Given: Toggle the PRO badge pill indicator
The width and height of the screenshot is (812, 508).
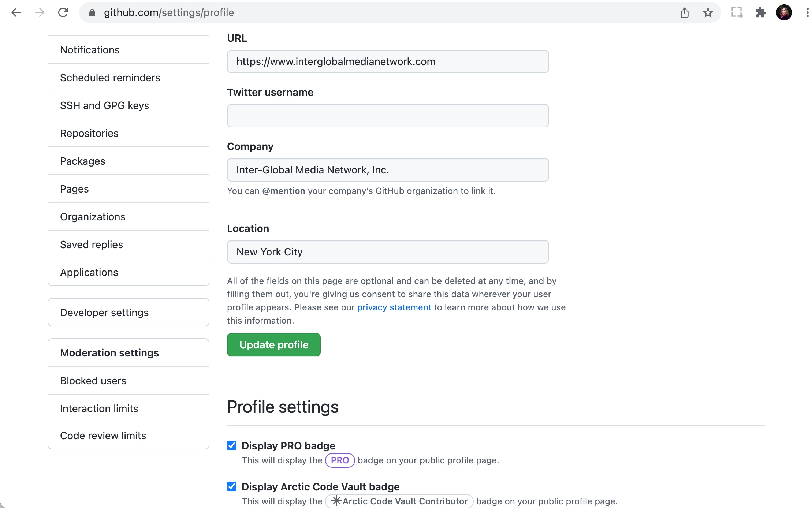Looking at the screenshot, I should tap(339, 460).
